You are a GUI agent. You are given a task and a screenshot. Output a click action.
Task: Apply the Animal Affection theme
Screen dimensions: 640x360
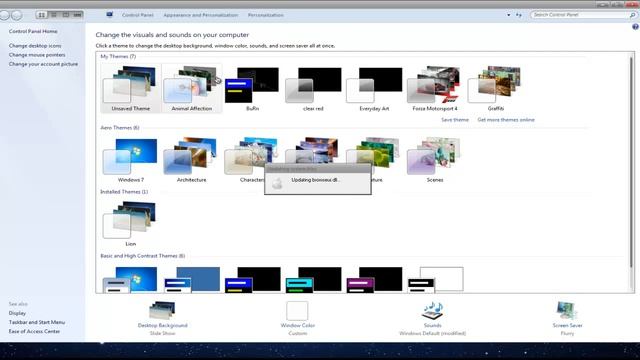[x=191, y=88]
